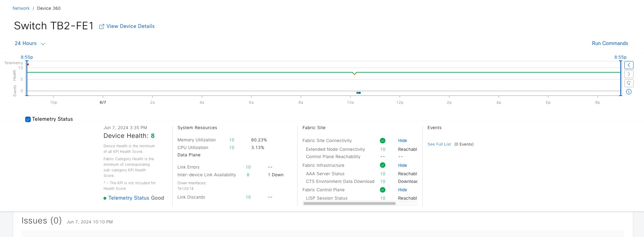
Task: Collapse Fabric Infrastructure section with Hide
Action: coord(402,165)
